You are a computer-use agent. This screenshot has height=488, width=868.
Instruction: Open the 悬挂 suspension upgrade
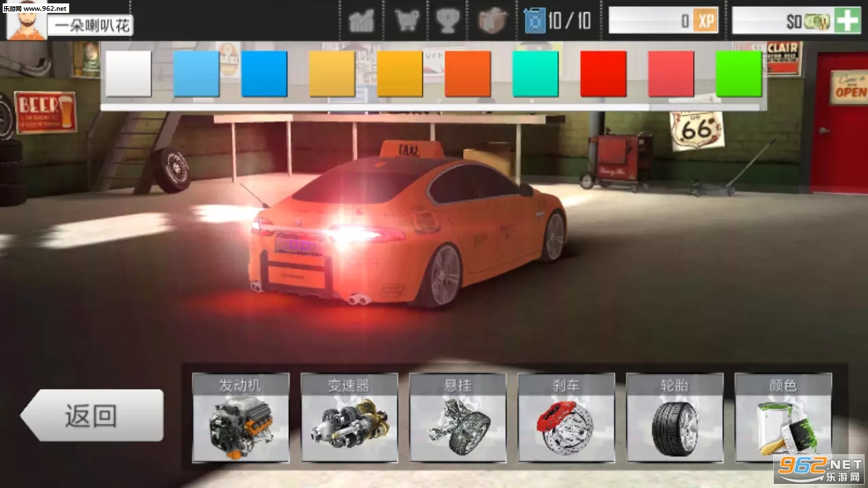[x=458, y=418]
